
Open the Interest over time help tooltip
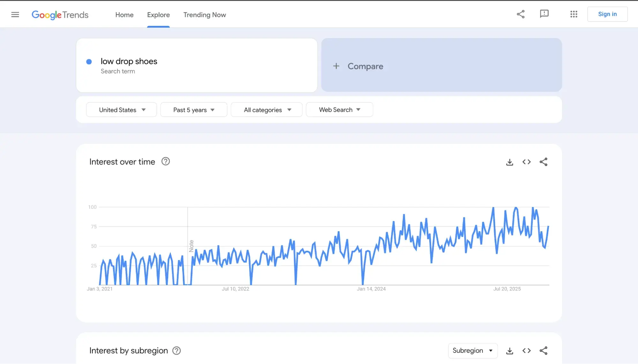166,161
